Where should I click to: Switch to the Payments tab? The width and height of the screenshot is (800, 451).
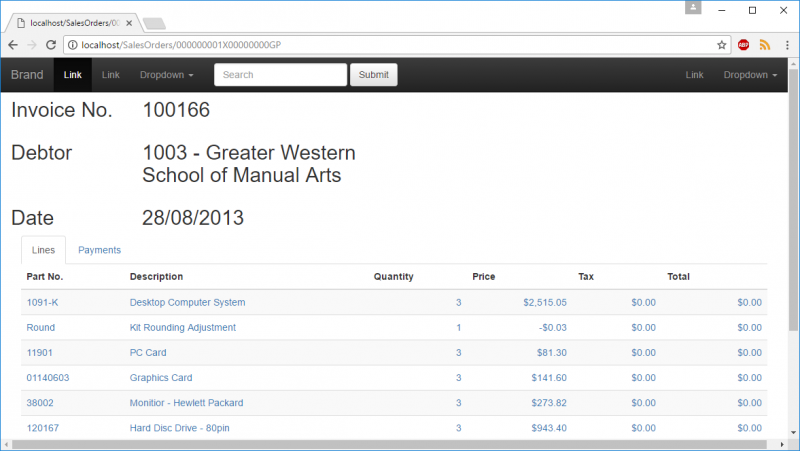pos(99,250)
